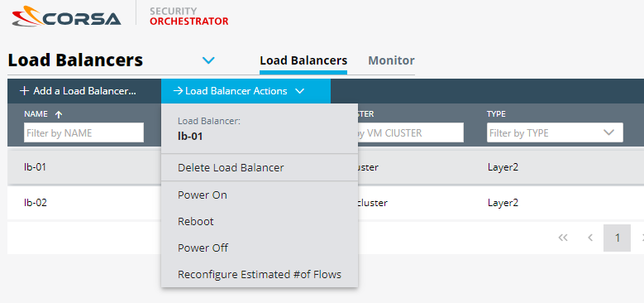Image resolution: width=644 pixels, height=303 pixels.
Task: Select the lb-02 row name
Action: coord(36,202)
